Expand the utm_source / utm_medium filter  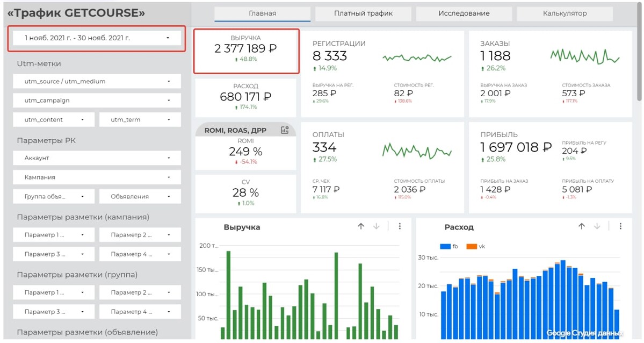[97, 81]
